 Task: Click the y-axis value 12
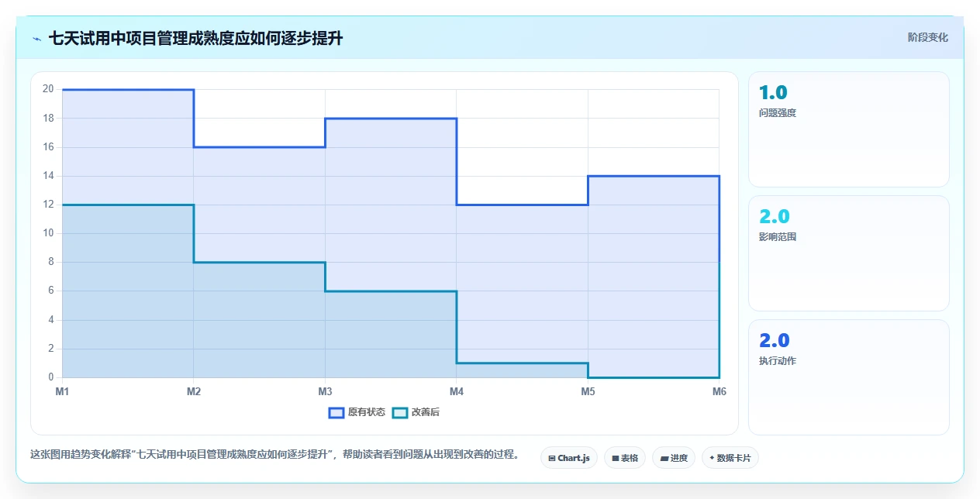click(48, 205)
